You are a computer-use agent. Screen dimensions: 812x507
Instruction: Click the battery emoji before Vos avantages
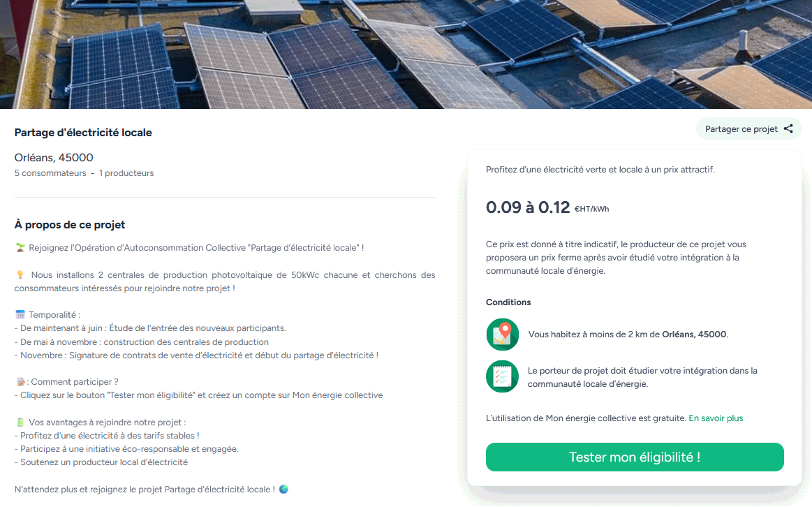[20, 422]
